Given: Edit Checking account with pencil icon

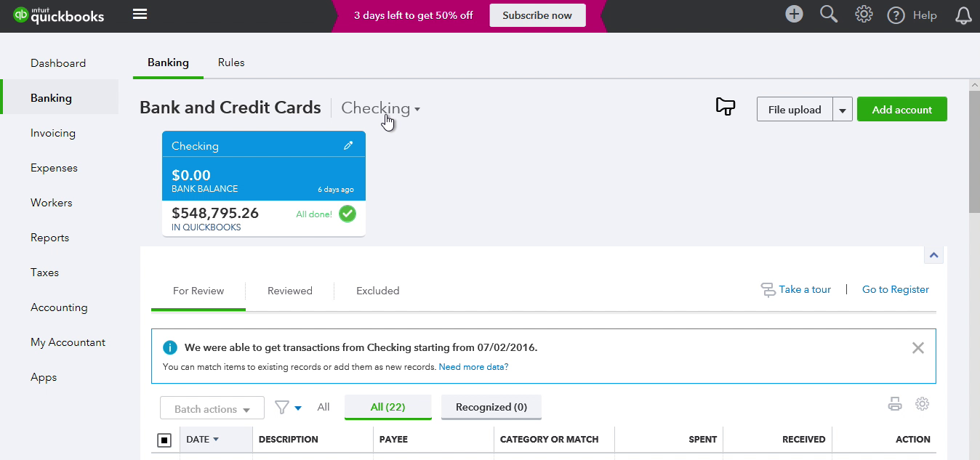Looking at the screenshot, I should pyautogui.click(x=348, y=145).
